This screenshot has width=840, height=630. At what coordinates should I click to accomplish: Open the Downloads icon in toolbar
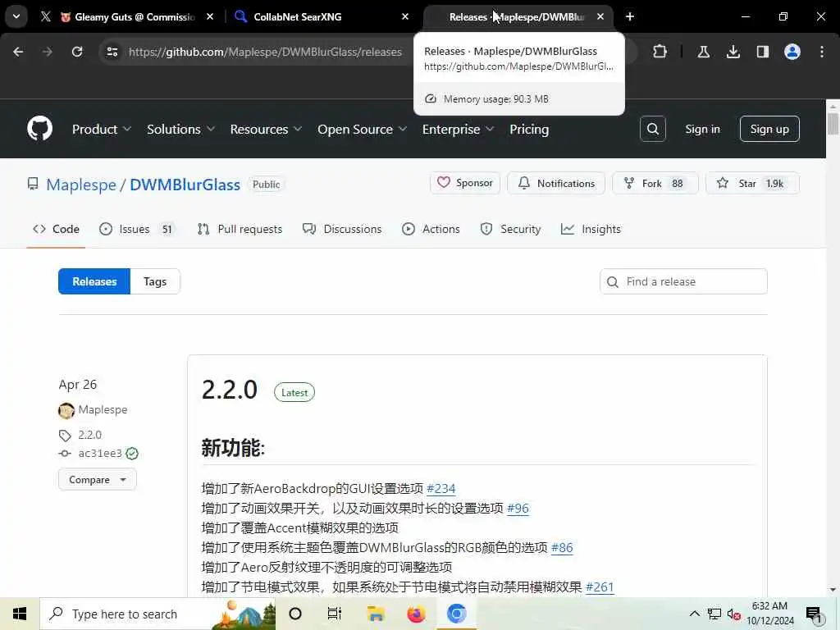click(733, 52)
